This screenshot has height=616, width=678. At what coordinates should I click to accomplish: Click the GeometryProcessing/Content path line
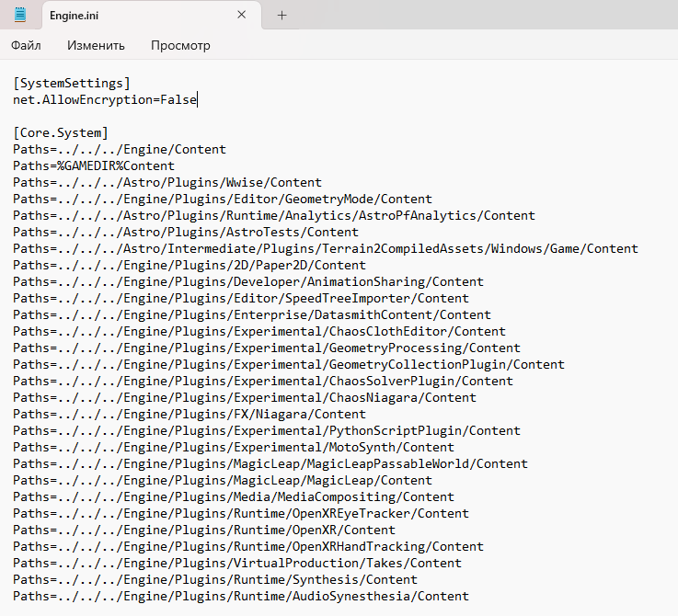(x=267, y=348)
